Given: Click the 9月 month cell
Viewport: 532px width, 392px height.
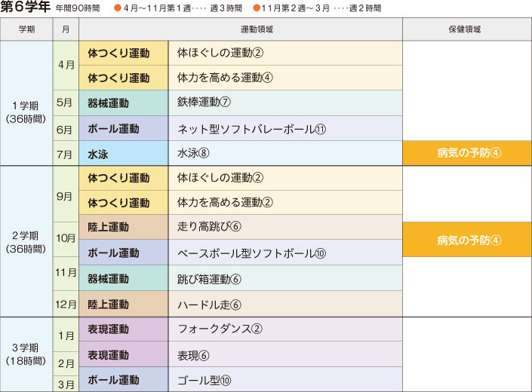Looking at the screenshot, I should (x=66, y=194).
